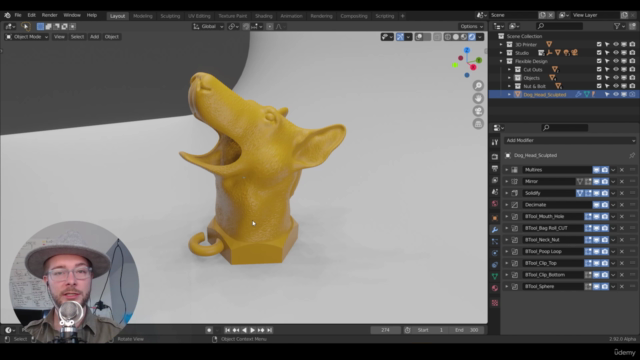Uncheck the Studio collection checkbox
This screenshot has width=640, height=360.
point(599,53)
